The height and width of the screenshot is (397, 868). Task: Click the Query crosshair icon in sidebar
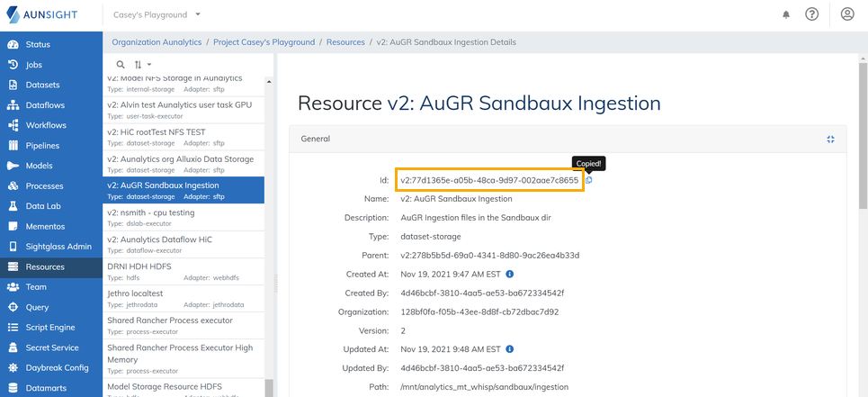click(x=13, y=307)
